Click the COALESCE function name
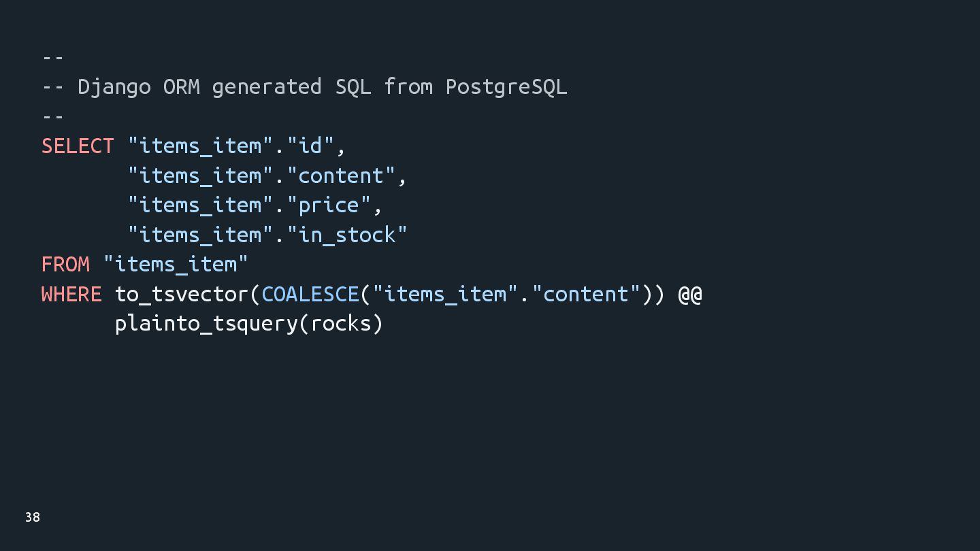980x551 pixels. (310, 294)
